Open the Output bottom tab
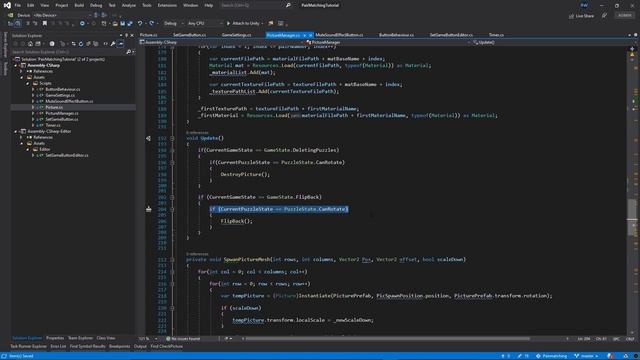This screenshot has width=640, height=360. coord(140,347)
